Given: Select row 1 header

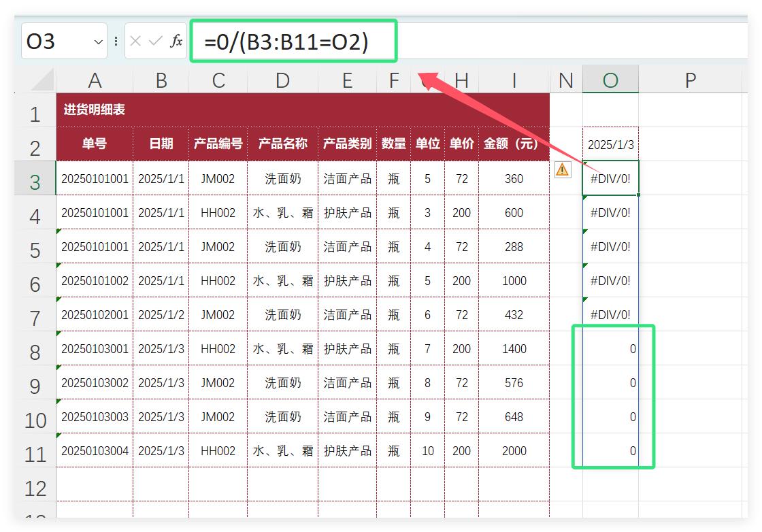Looking at the screenshot, I should click(35, 110).
